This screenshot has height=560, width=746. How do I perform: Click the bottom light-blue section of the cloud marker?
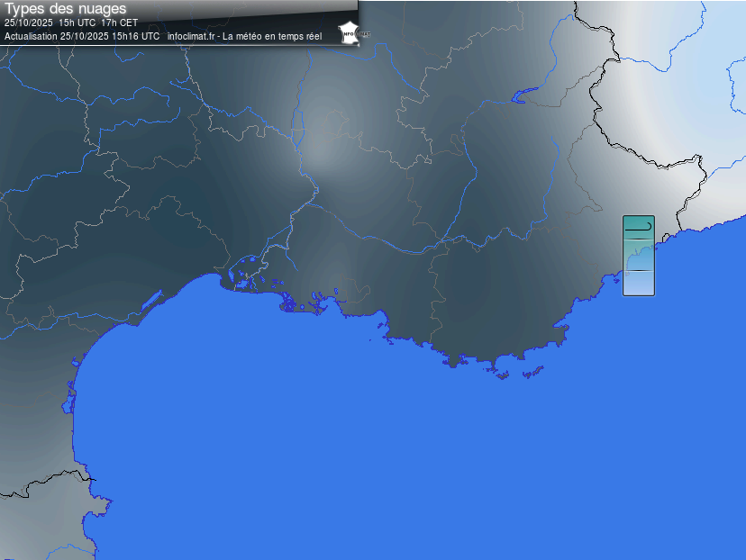(639, 282)
